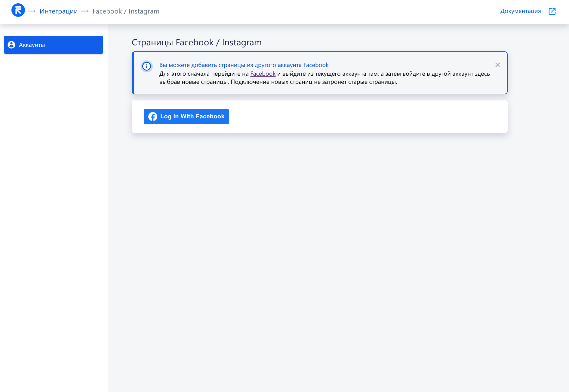Click the empty sidebar area below Аккаунты

tap(54, 210)
